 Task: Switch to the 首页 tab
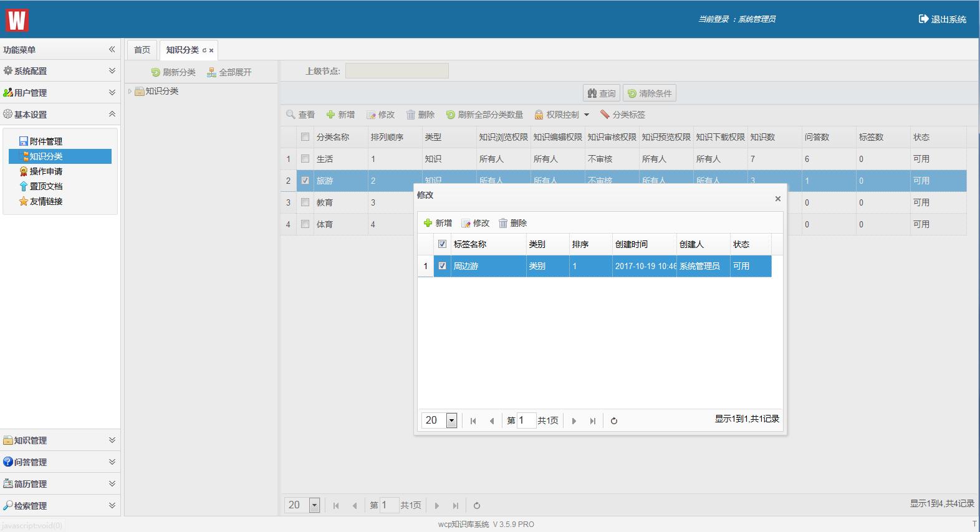coord(142,50)
